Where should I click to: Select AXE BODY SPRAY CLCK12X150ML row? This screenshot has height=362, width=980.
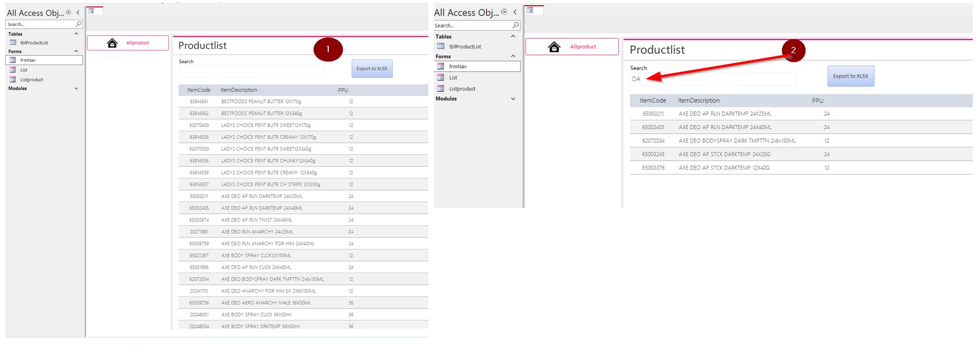tap(303, 255)
